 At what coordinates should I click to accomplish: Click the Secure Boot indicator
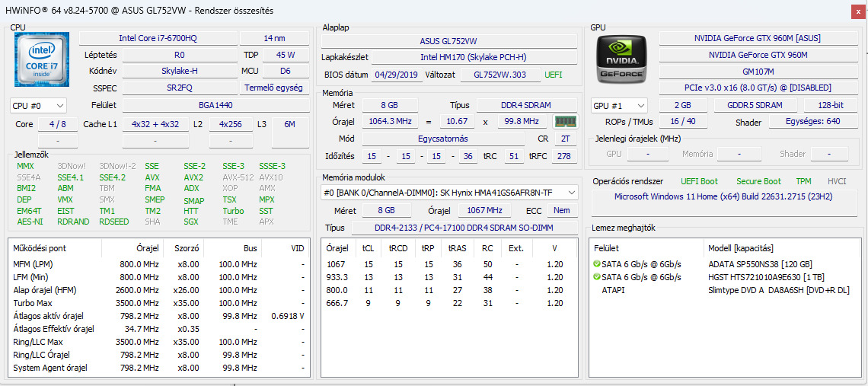tap(758, 181)
